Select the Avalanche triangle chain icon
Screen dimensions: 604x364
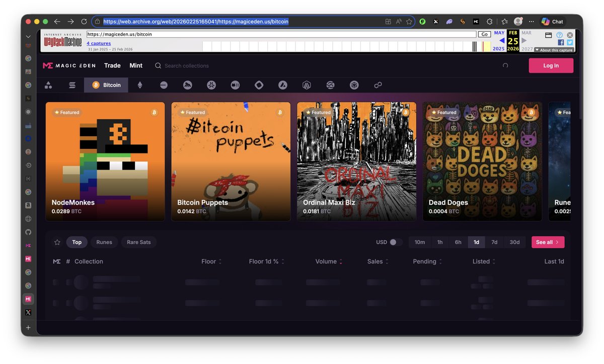coord(283,85)
